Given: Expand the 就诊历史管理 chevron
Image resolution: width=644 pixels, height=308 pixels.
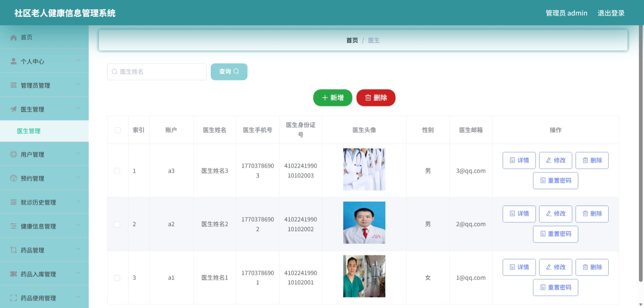Looking at the screenshot, I should point(78,201).
